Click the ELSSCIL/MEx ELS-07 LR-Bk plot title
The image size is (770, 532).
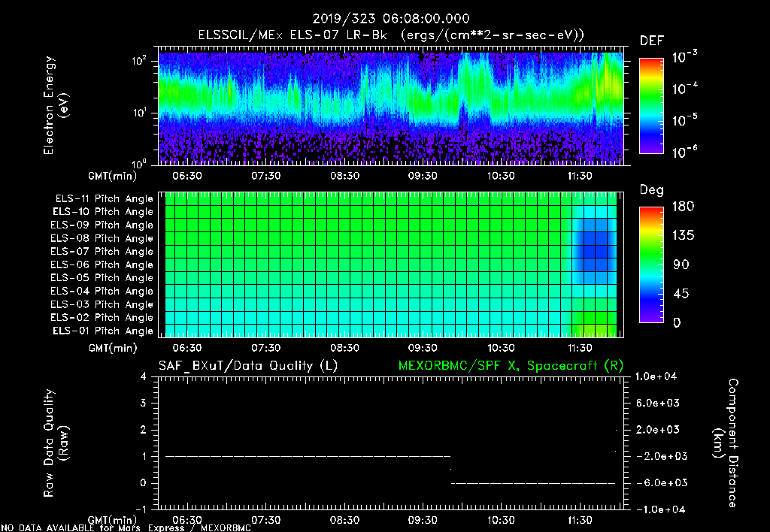391,35
